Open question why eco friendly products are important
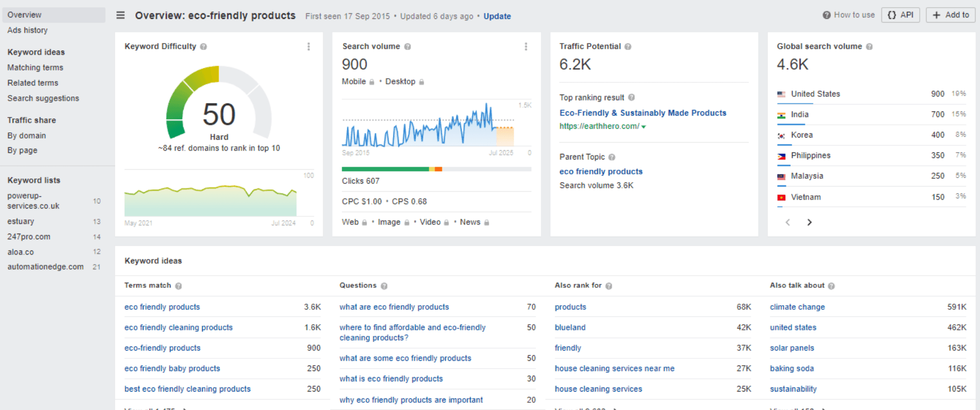The image size is (980, 410). 411,400
